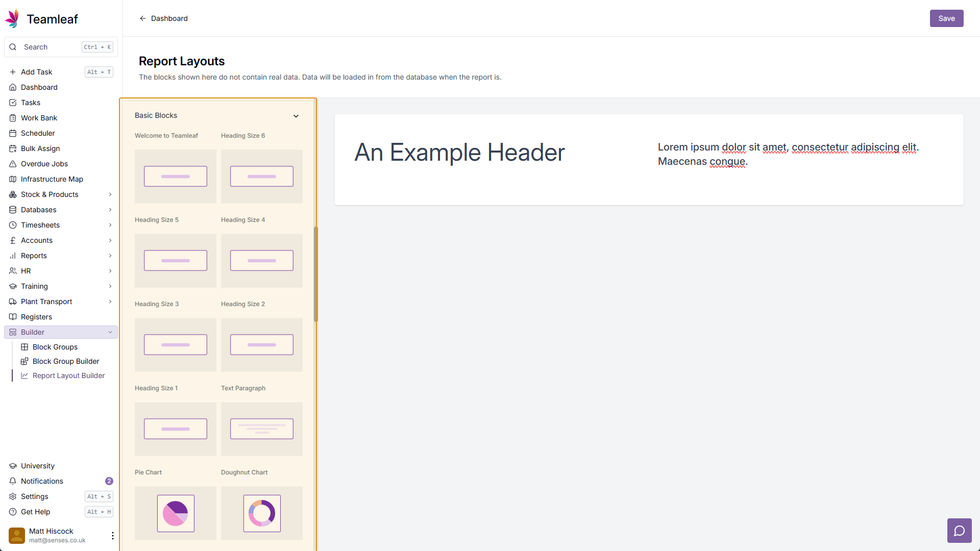Open the chat support bubble icon
The width and height of the screenshot is (980, 551).
pos(959,531)
